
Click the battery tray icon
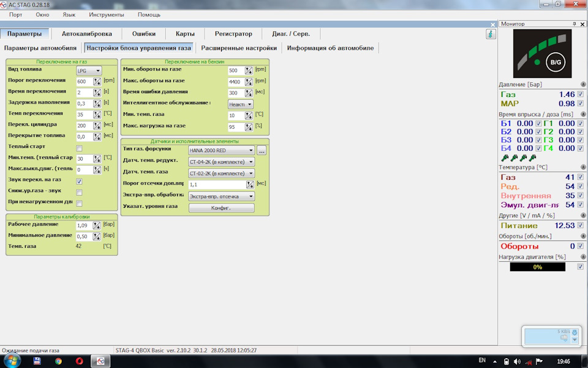coord(507,362)
